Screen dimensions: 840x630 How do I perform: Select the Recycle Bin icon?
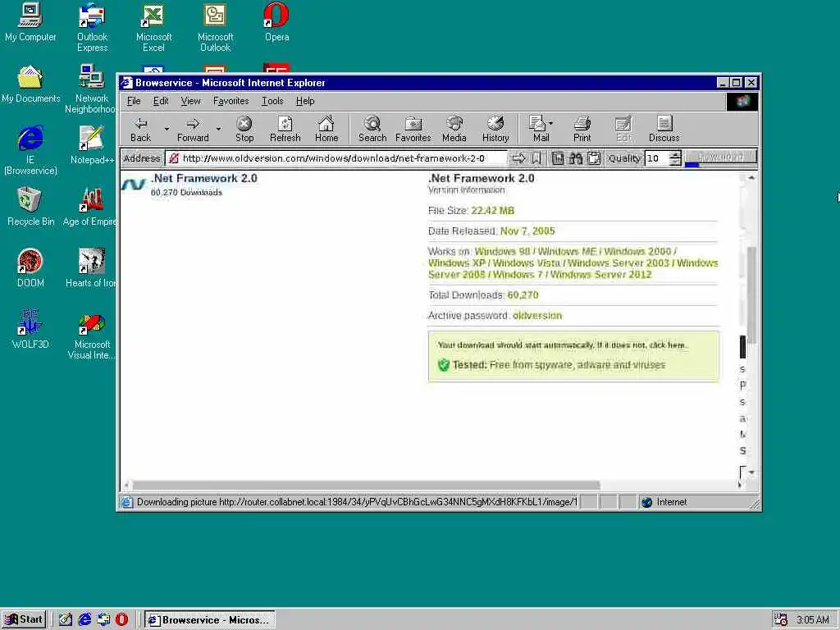point(30,206)
